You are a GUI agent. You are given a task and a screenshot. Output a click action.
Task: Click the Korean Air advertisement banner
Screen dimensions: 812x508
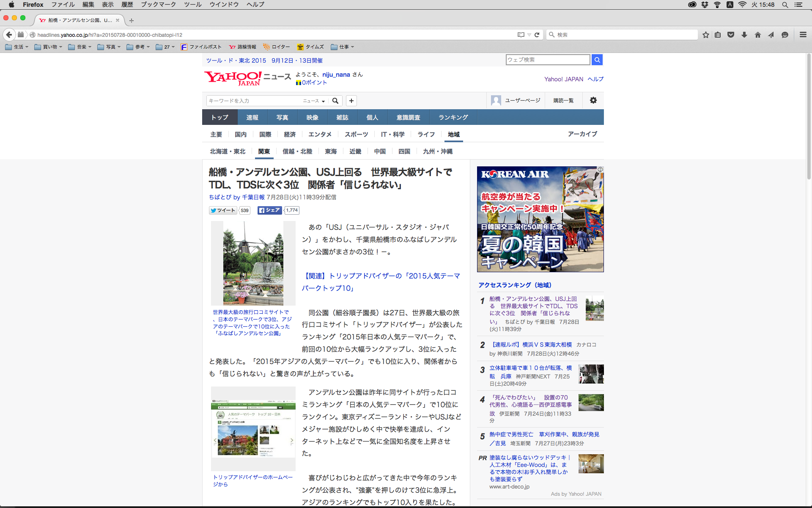540,219
